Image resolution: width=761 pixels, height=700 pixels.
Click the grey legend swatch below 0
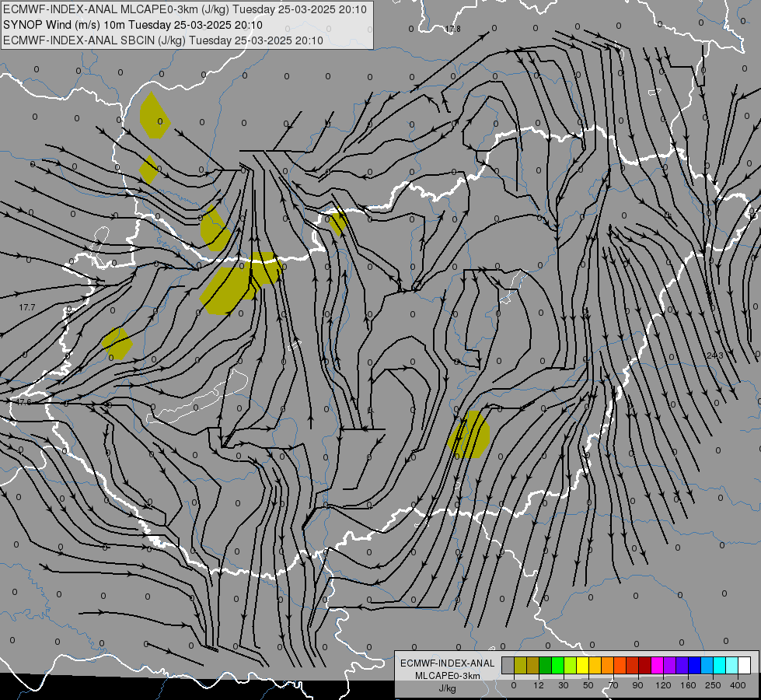[x=508, y=665]
